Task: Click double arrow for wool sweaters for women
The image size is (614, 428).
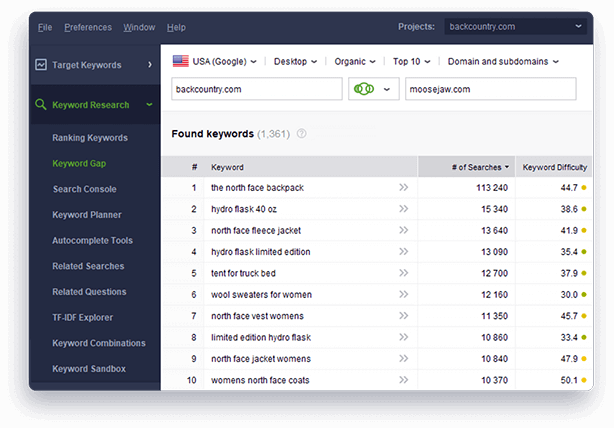Action: pos(404,294)
